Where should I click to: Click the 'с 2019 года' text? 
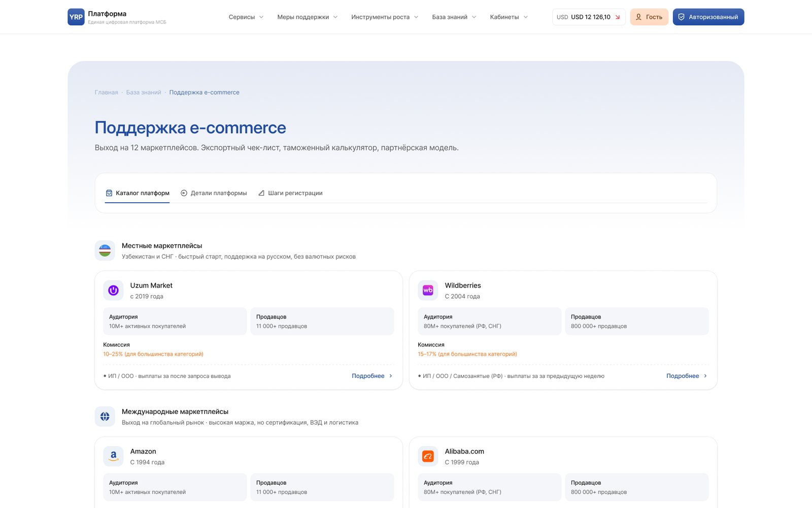tap(147, 296)
